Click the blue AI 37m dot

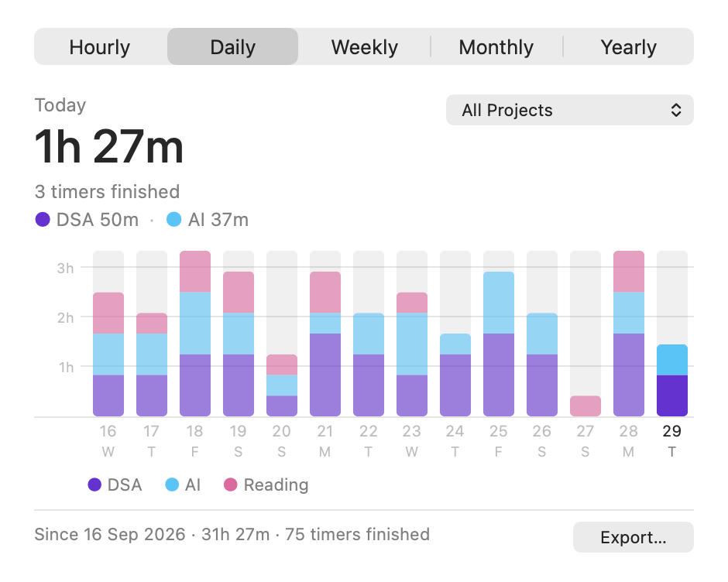(x=173, y=220)
